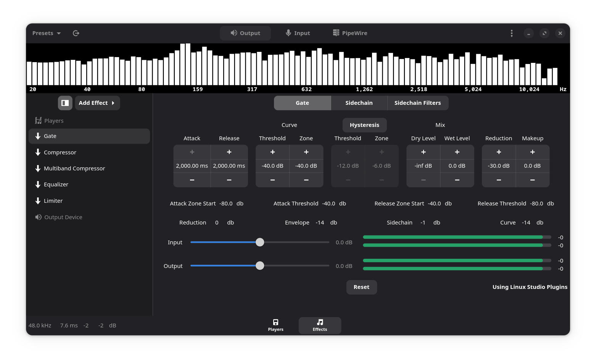Click the Curve Threshold -40.0 dB field
The width and height of the screenshot is (596, 364).
(x=272, y=166)
